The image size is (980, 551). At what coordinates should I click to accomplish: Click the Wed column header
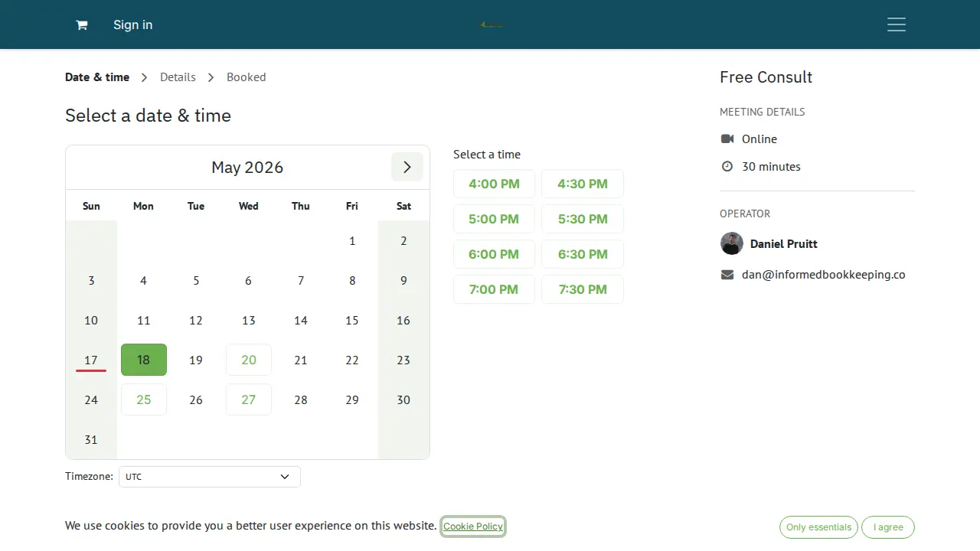249,206
